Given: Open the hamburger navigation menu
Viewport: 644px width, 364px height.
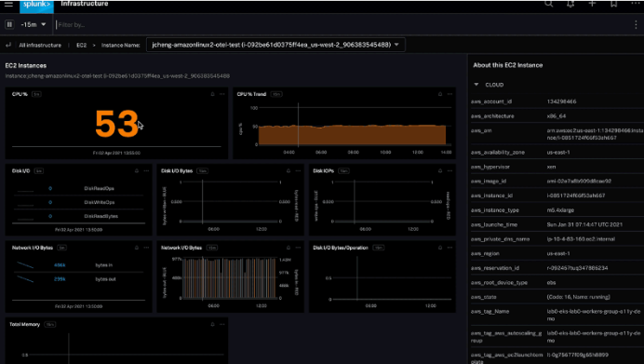Looking at the screenshot, I should tap(8, 4).
